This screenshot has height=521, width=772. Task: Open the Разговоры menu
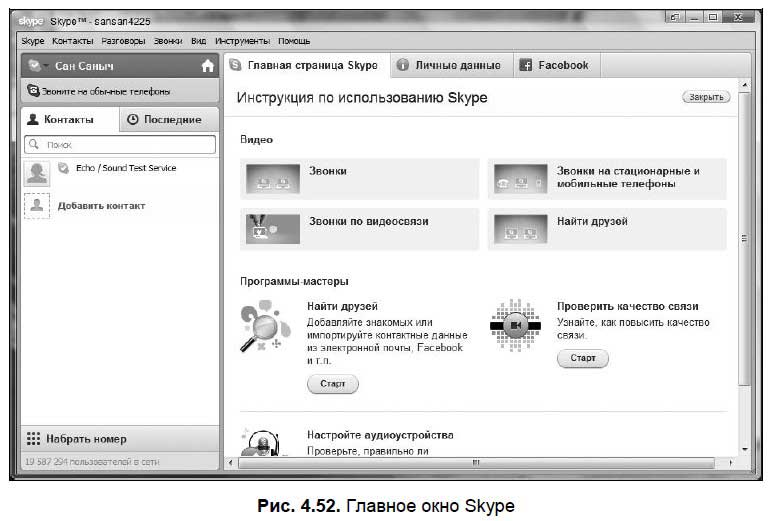point(123,41)
